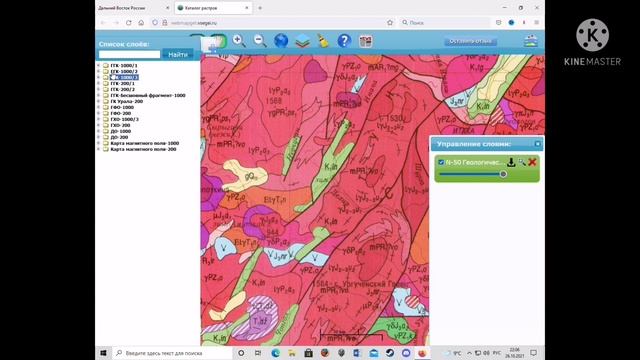Image resolution: width=640 pixels, height=360 pixels.
Task: Click the zoom in magnifier tool
Action: [239, 41]
